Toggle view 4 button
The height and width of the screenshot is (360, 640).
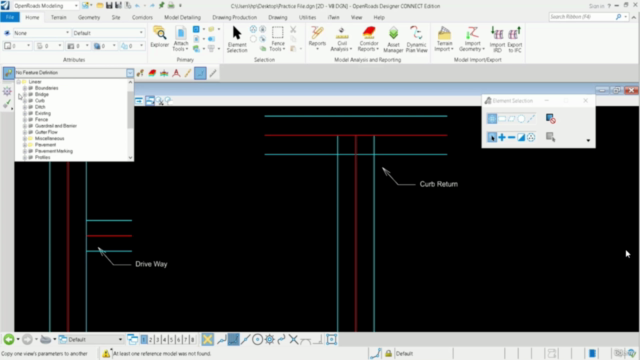164,339
